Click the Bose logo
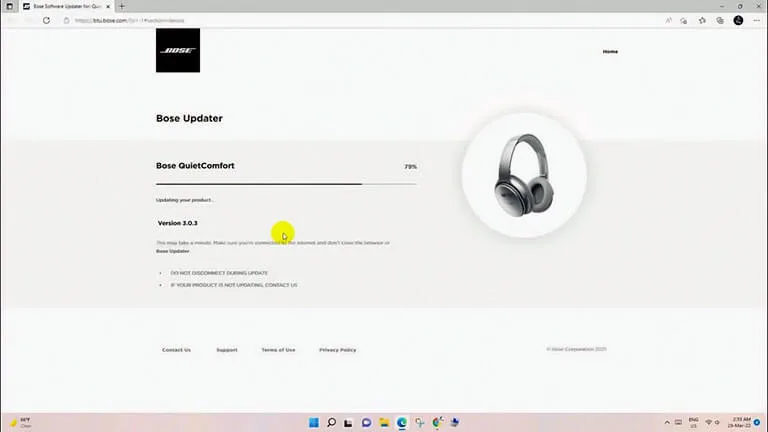Screen dimensions: 768x432 pos(178,50)
